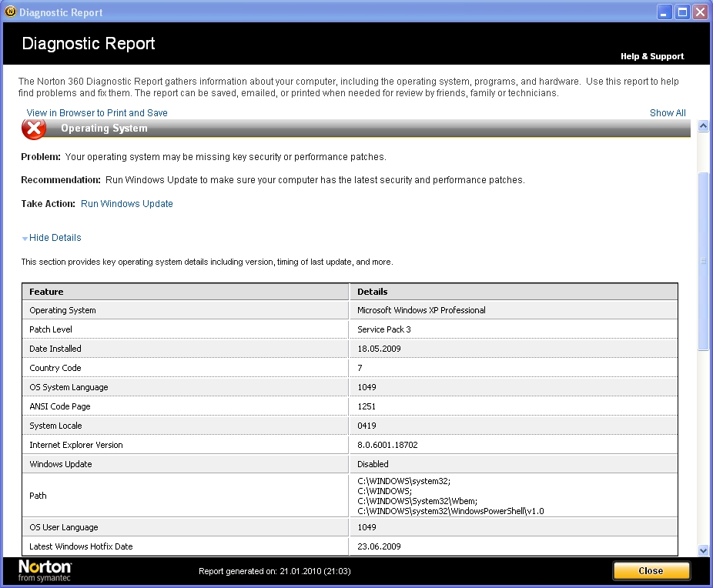Open the Help & Support link
Screen dimensions: 713x588
(652, 56)
